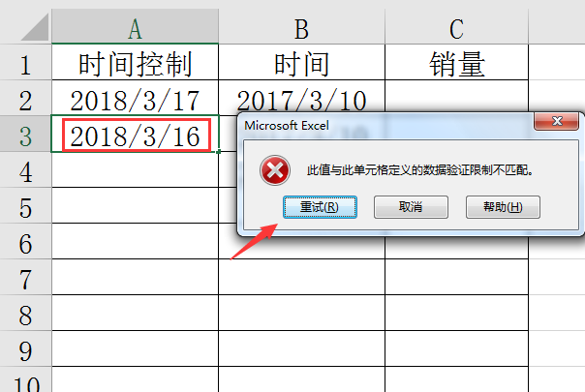Click the 重试(R) retry button
The image size is (585, 392).
point(320,207)
